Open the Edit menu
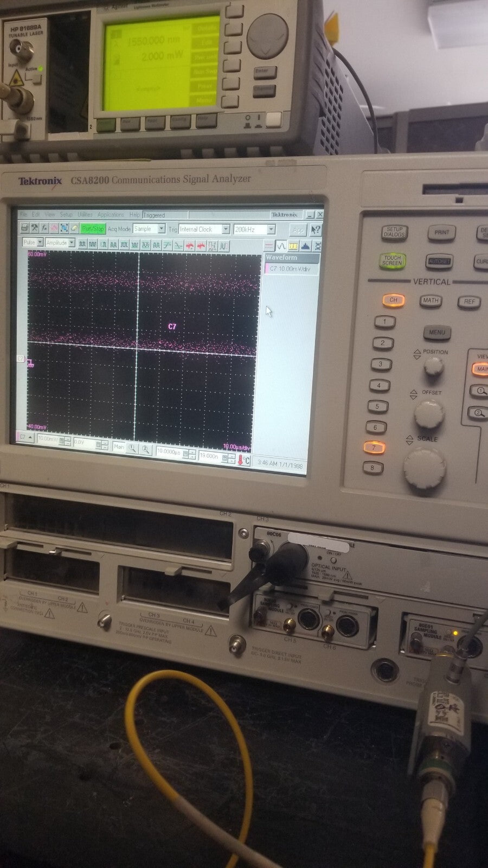The height and width of the screenshot is (868, 488). click(x=36, y=215)
